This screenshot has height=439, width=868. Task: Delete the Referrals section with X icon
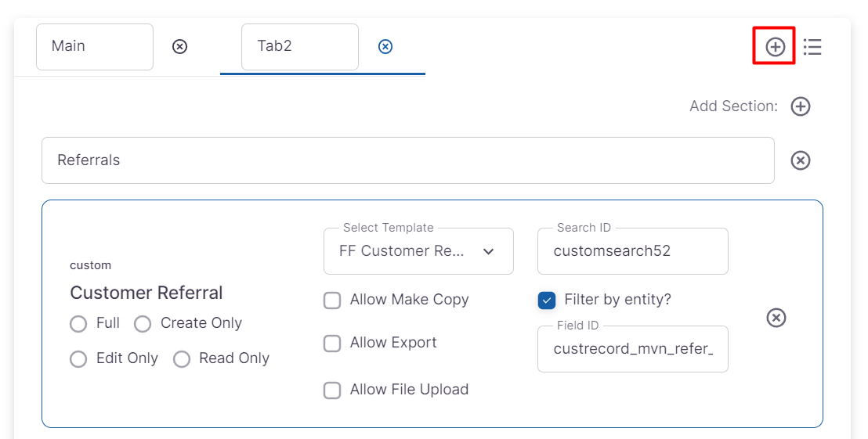click(800, 160)
